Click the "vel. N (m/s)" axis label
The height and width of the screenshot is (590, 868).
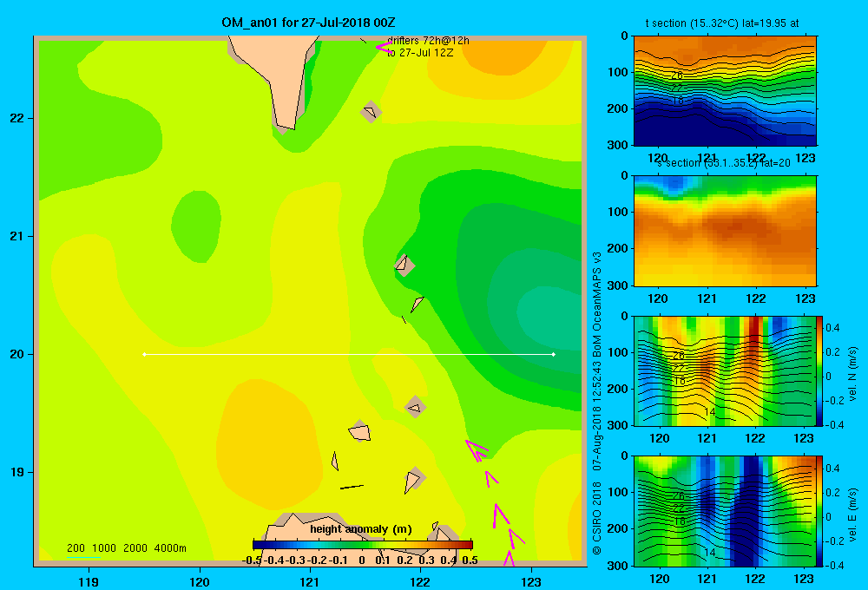tap(852, 374)
